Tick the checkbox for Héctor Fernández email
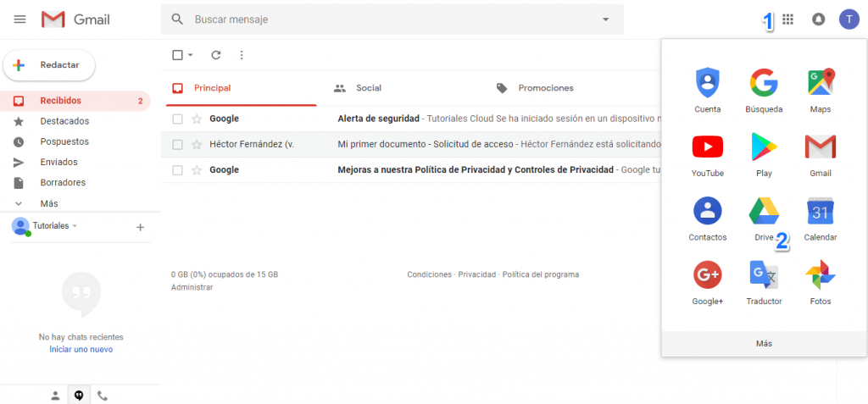This screenshot has height=404, width=868. 177,145
